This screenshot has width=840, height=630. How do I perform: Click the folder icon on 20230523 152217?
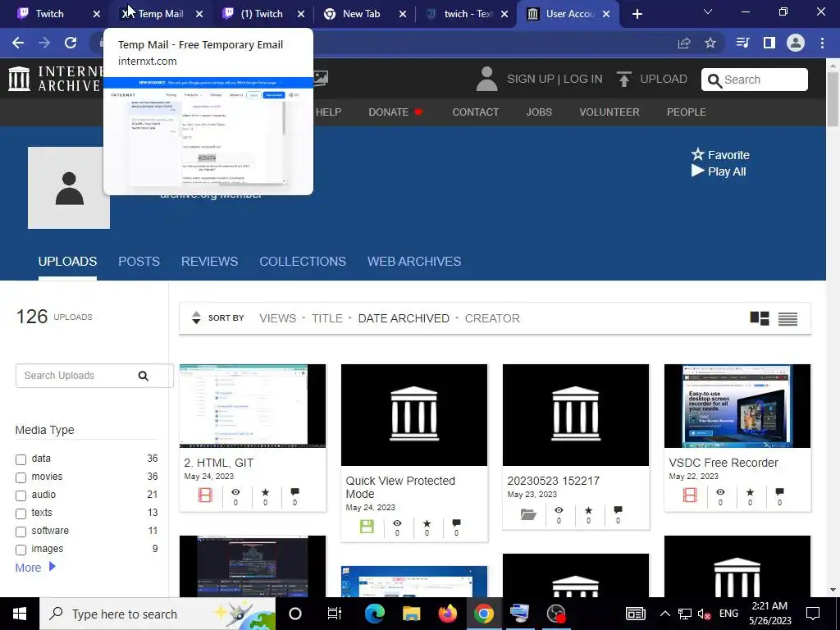click(x=528, y=514)
